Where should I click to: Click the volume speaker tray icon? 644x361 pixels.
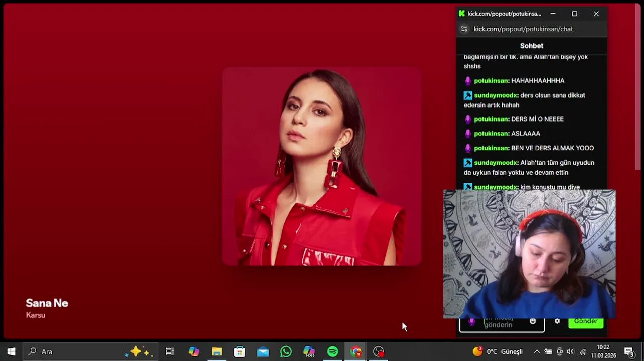coord(571,351)
